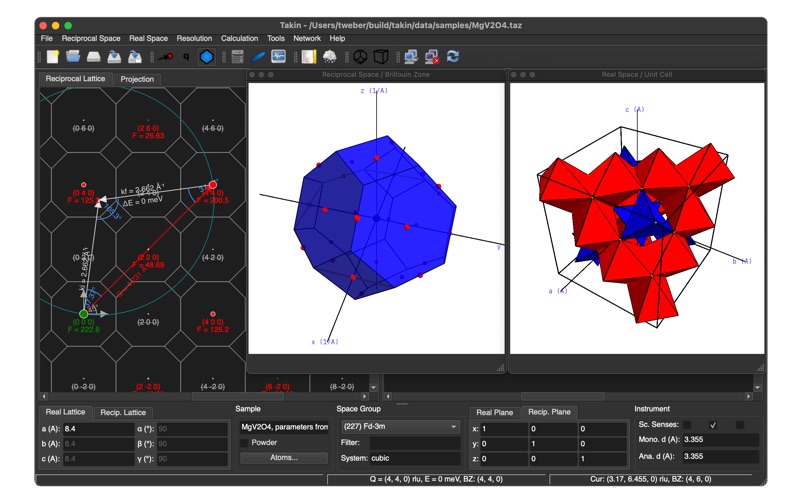
Task: Click the red Bragg peak labeled (4 0 0)
Action: pos(213,314)
